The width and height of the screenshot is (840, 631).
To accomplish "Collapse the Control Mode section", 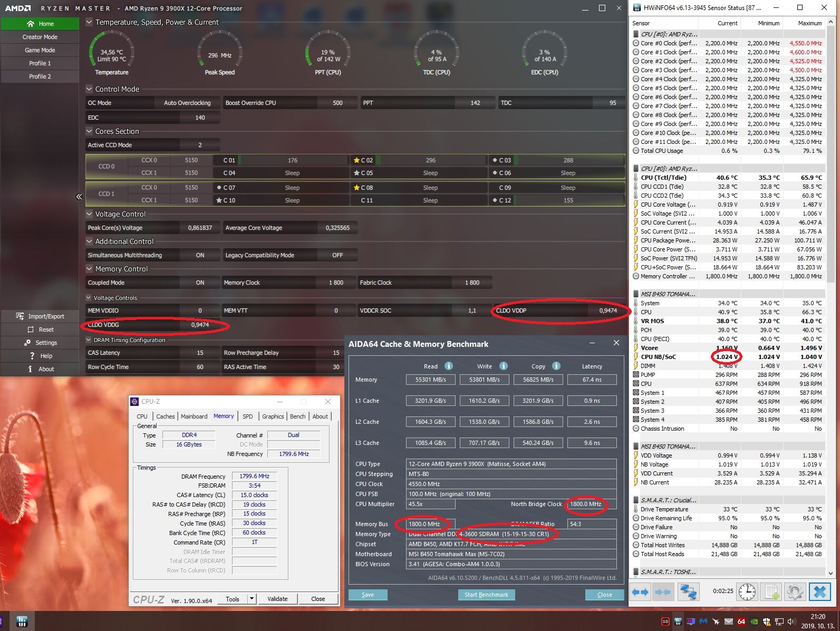I will 89,89.
